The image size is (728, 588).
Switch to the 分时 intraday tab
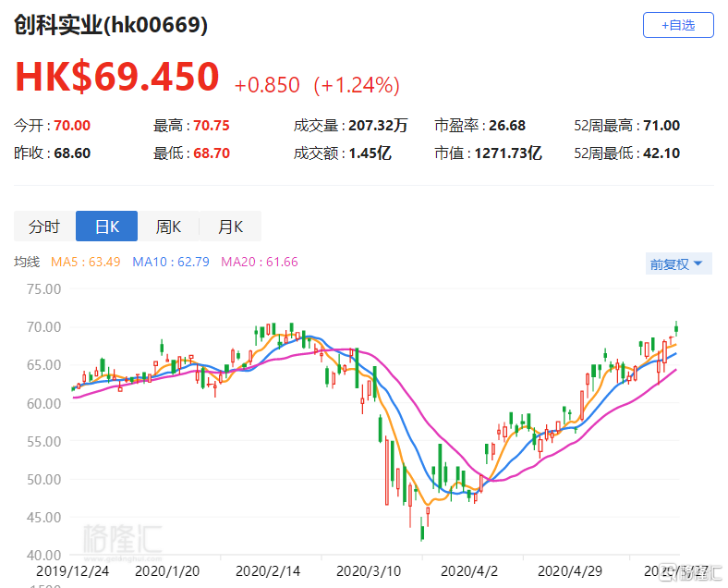[x=44, y=227]
